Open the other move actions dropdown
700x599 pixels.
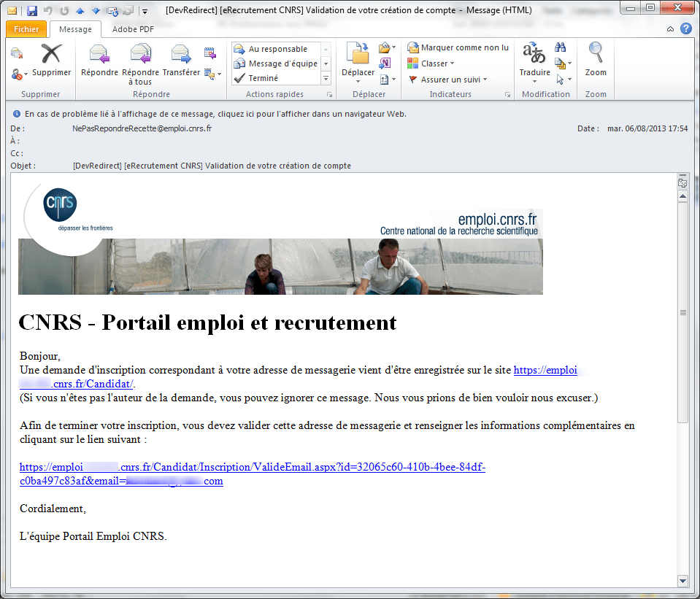(x=388, y=80)
